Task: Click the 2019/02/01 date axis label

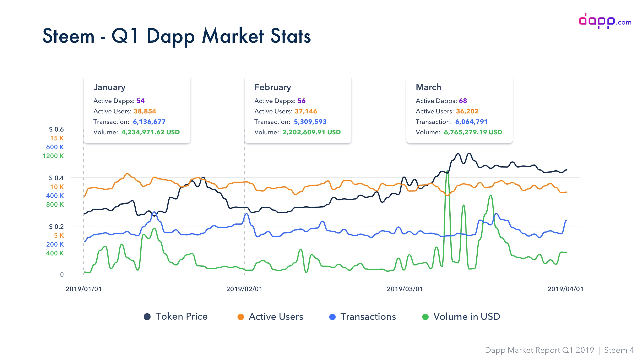Action: [x=244, y=289]
